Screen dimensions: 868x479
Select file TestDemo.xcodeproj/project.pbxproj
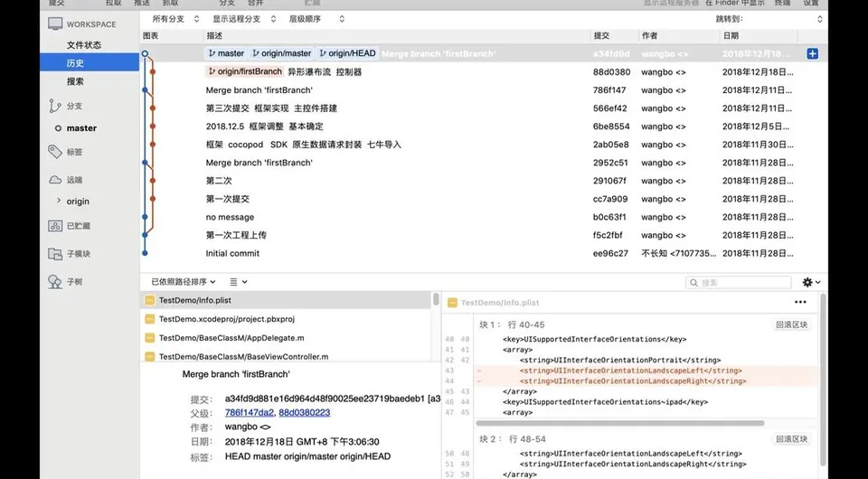point(287,319)
